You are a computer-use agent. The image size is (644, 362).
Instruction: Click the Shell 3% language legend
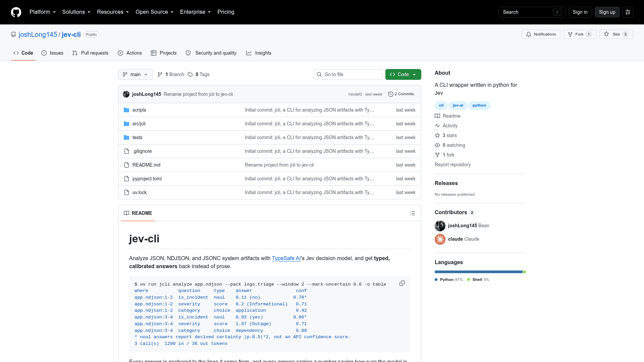pos(478,280)
